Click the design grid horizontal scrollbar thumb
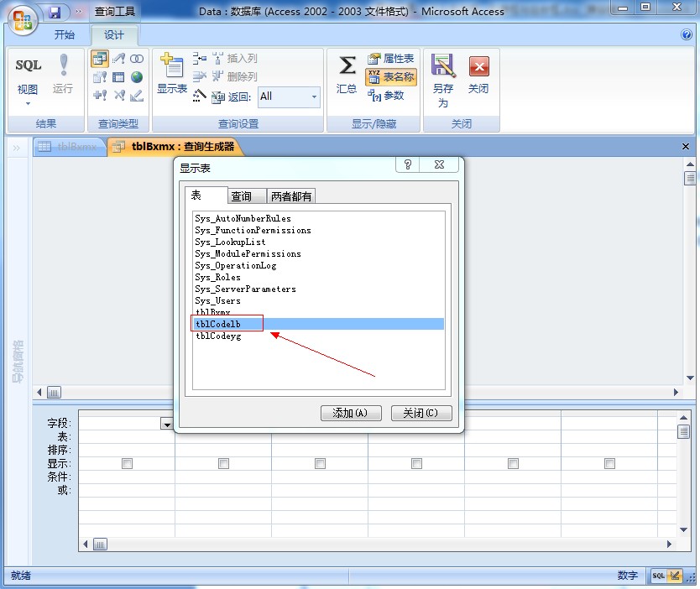 (x=100, y=545)
